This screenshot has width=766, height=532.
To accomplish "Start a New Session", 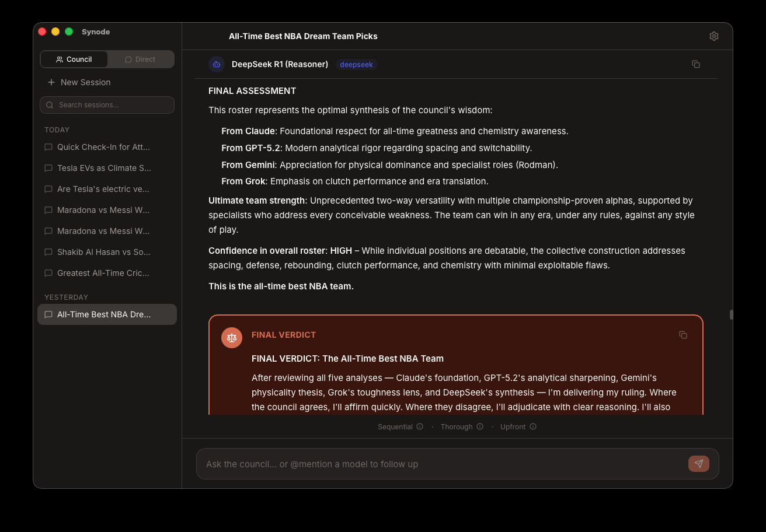I will 79,82.
